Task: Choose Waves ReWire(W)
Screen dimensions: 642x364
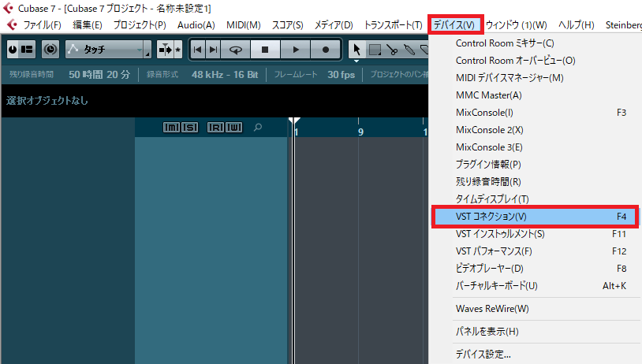Action: 535,309
